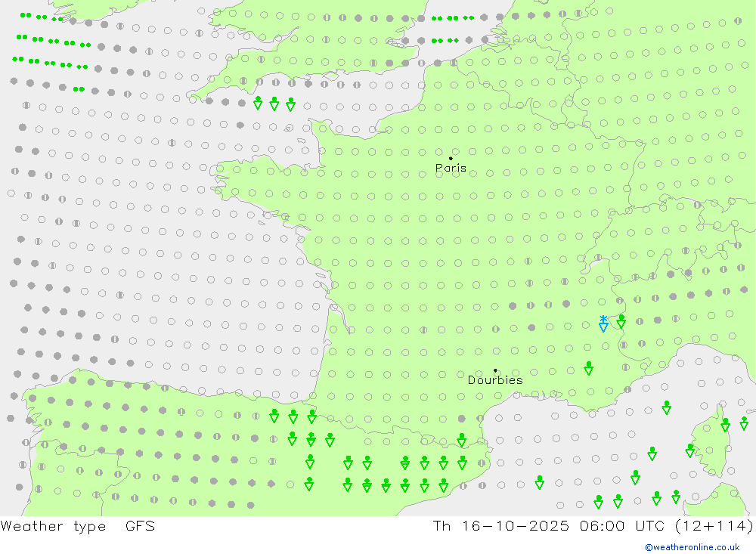Select lone shower symbol at sea south of Dourbies
Screen dimensions: 756x554
click(x=539, y=482)
